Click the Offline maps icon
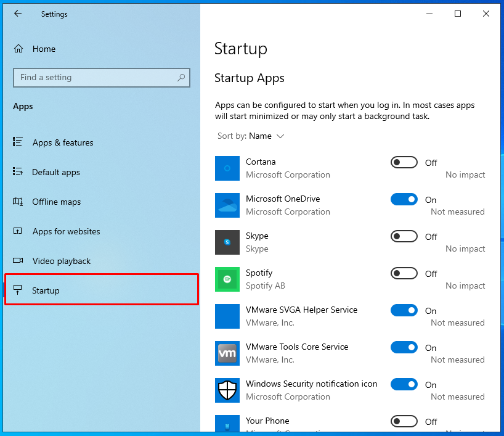Screen dimensions: 504x436 tap(17, 202)
